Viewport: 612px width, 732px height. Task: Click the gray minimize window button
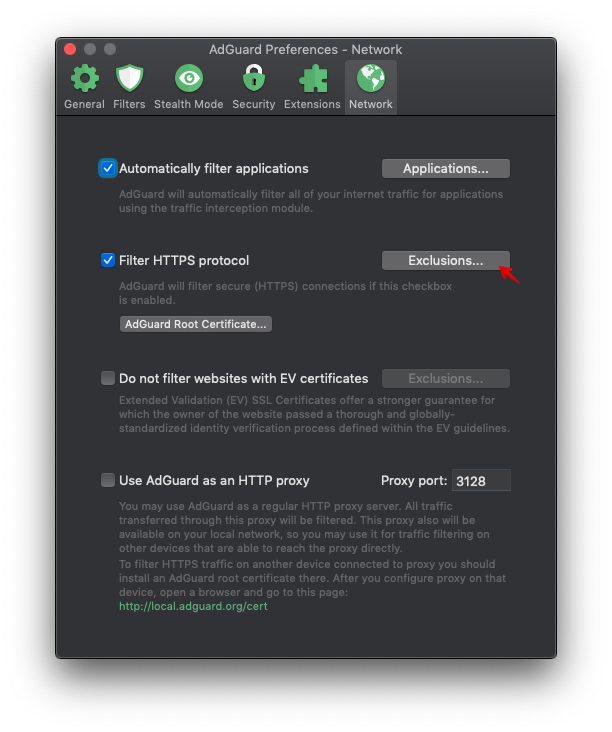tap(90, 49)
